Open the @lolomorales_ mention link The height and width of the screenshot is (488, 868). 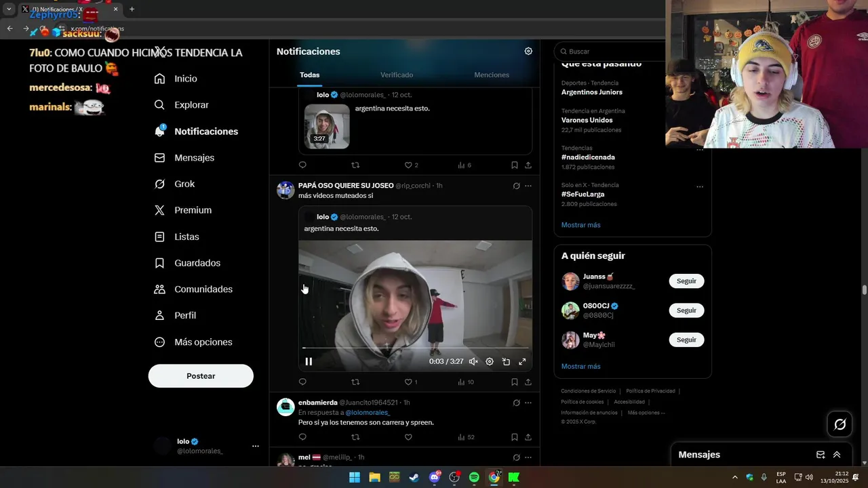368,412
